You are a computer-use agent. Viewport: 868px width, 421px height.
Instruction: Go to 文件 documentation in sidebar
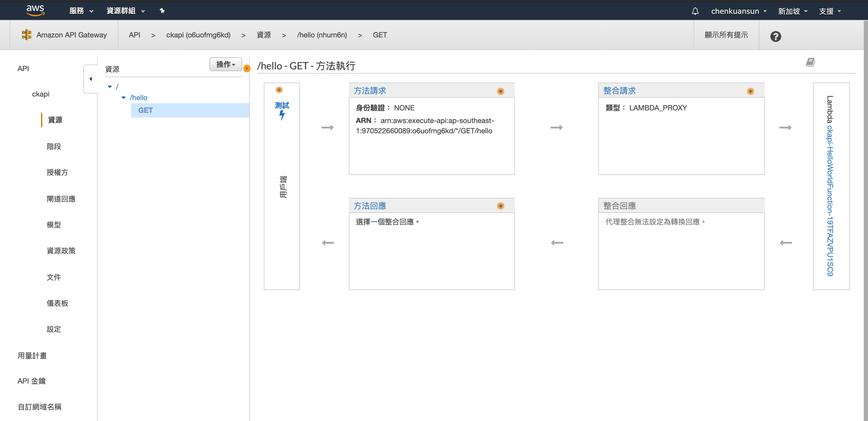[54, 277]
